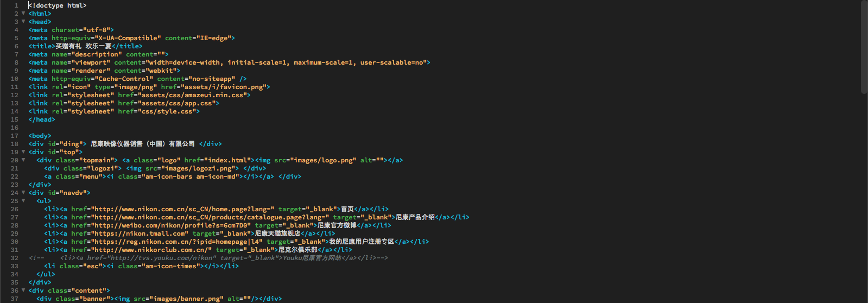The height and width of the screenshot is (303, 868).
Task: Click the link text 尼康天猫旗舰店
Action: 278,233
